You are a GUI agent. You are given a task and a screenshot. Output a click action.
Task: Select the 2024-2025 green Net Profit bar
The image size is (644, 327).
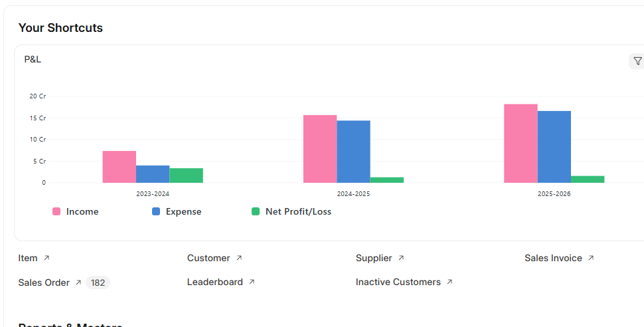[387, 179]
